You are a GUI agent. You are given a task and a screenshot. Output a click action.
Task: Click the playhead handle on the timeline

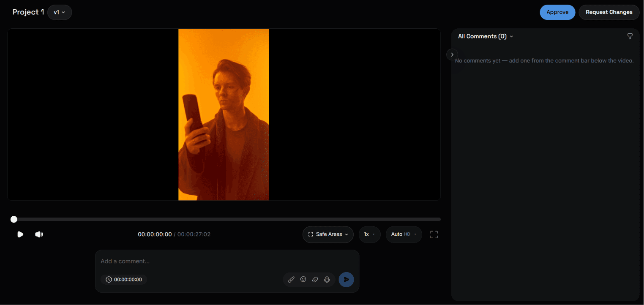14,219
